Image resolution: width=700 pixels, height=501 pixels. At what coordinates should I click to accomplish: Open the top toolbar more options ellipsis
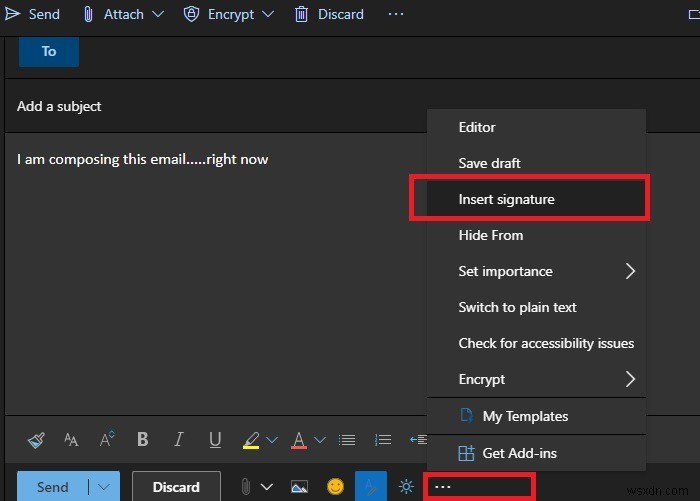(x=396, y=14)
